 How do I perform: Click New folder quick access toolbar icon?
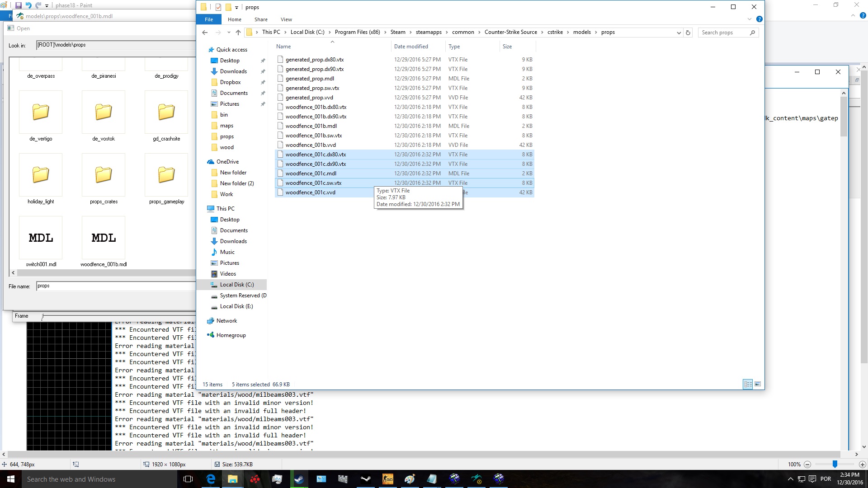click(228, 7)
